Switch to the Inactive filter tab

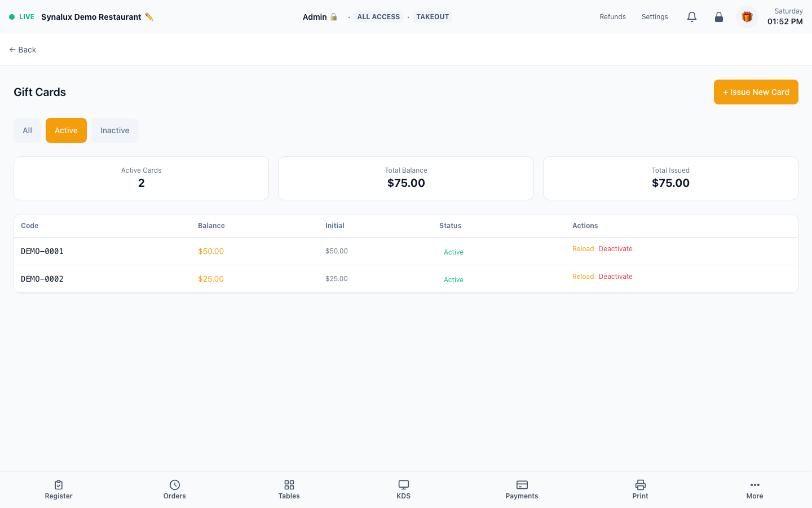(115, 130)
